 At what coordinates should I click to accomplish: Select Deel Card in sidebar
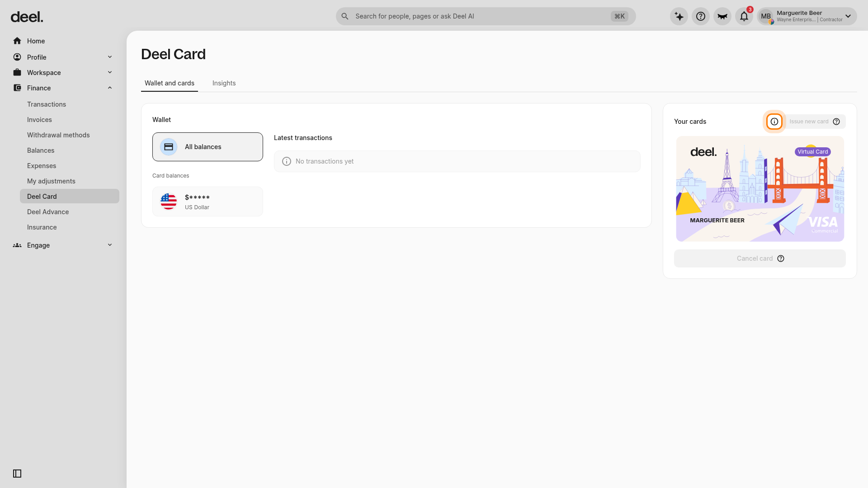click(70, 196)
